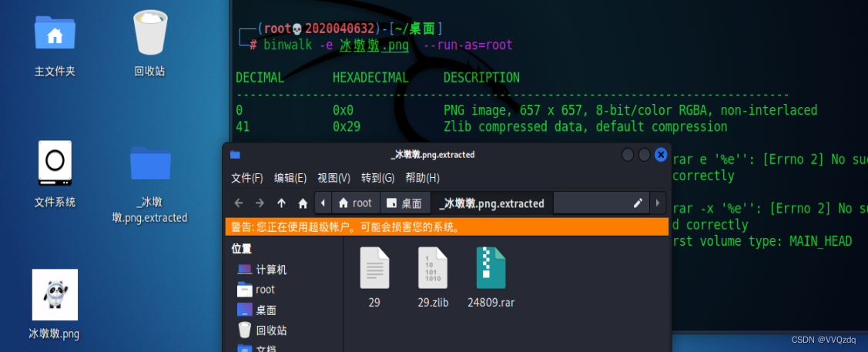Maximize the file manager window

[645, 155]
